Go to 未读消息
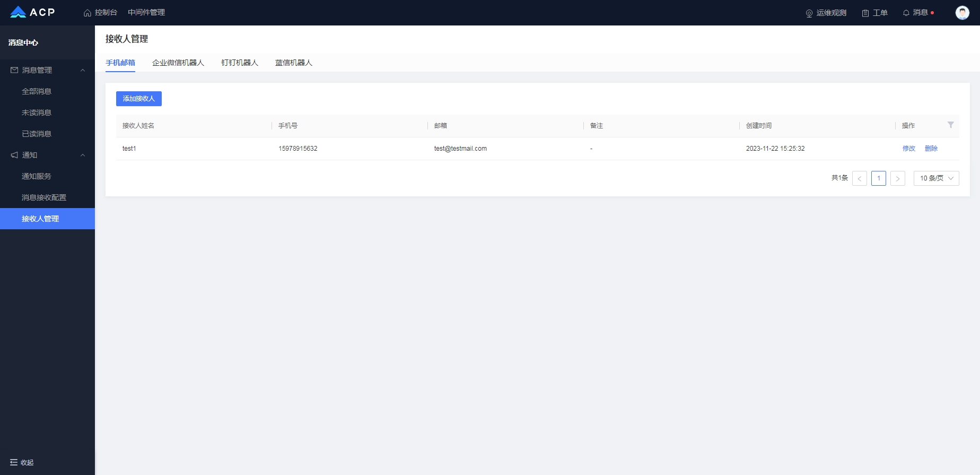The width and height of the screenshot is (980, 475). click(x=37, y=113)
